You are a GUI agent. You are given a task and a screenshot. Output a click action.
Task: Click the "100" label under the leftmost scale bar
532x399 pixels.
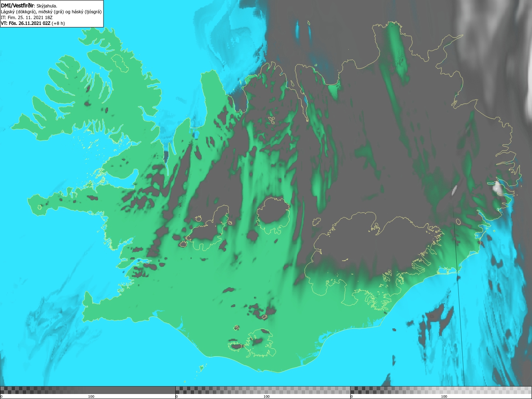pos(91,397)
